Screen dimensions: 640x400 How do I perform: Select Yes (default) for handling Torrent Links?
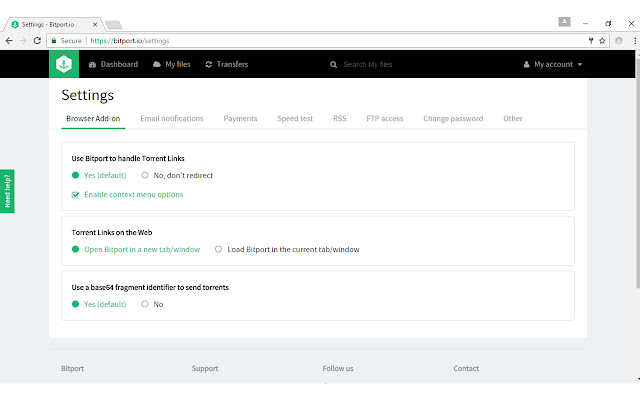(75, 176)
